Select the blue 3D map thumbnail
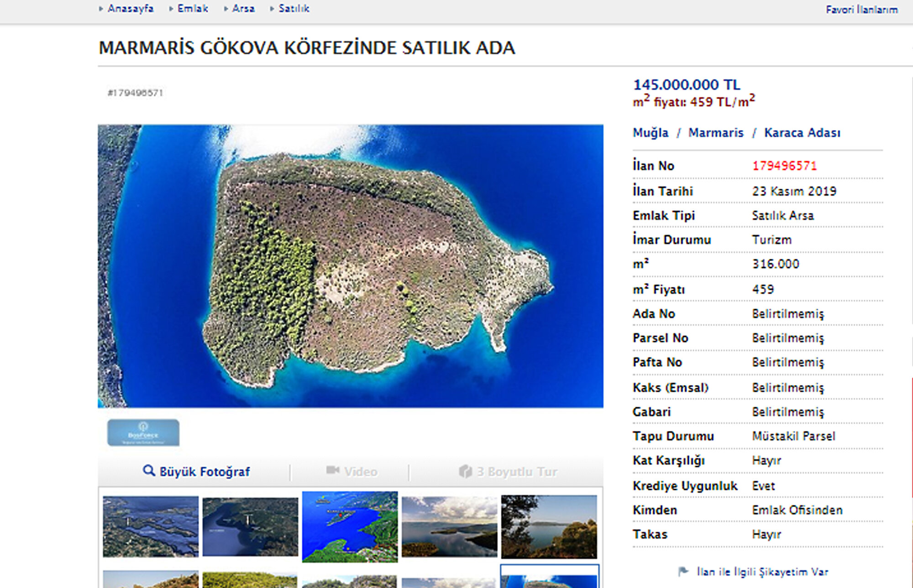Image resolution: width=913 pixels, height=588 pixels. [350, 526]
